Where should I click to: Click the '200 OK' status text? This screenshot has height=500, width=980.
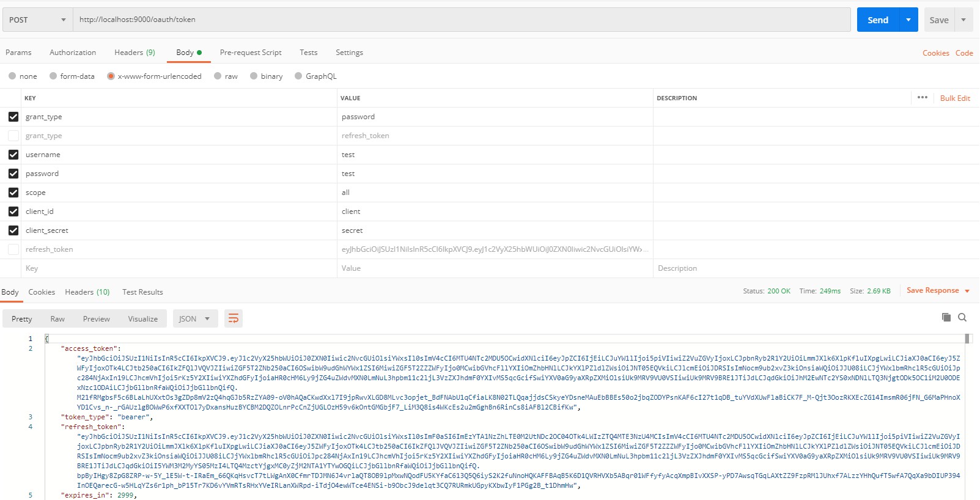pos(779,291)
